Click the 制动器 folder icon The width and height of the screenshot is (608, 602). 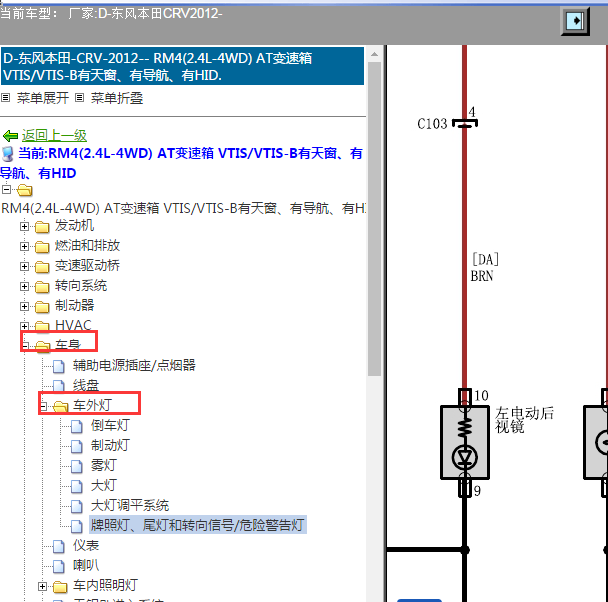(x=42, y=307)
